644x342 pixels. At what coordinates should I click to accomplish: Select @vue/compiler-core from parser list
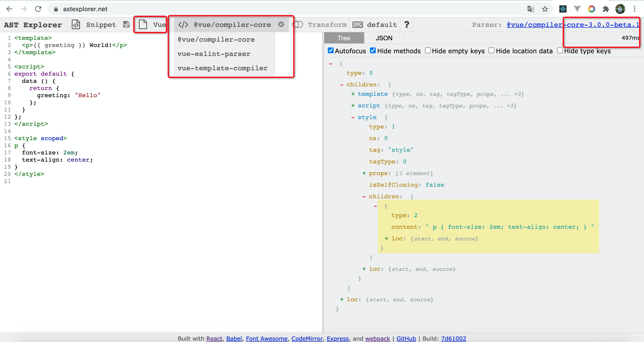(225, 39)
